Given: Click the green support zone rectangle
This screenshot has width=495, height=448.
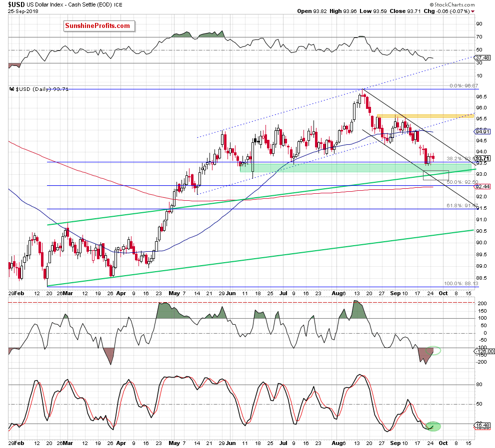Looking at the screenshot, I should click(355, 168).
